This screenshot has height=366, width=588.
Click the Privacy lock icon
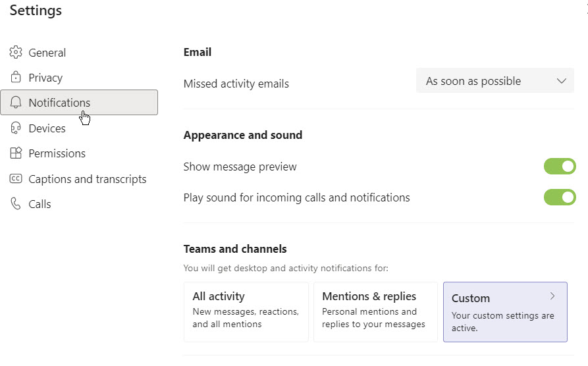pyautogui.click(x=16, y=78)
